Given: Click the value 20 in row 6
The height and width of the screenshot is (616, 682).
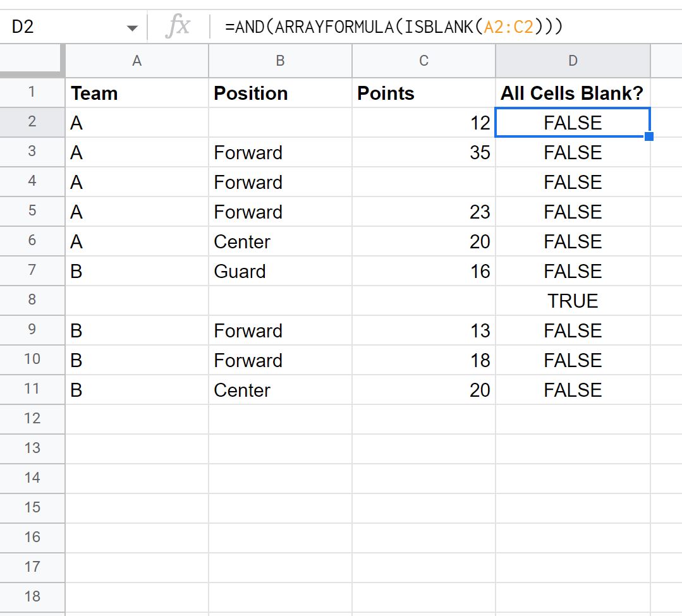Looking at the screenshot, I should (x=423, y=242).
